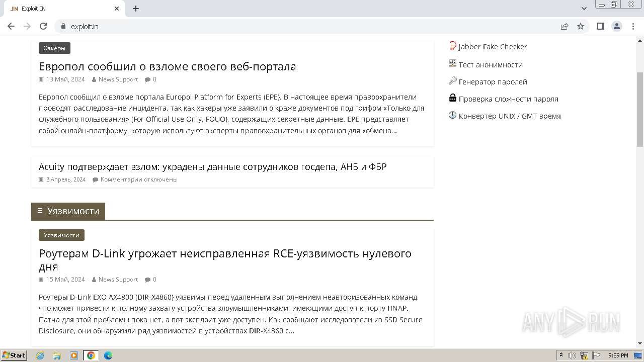The width and height of the screenshot is (644, 362).
Task: Close the Exploit.IN tab
Action: [117, 9]
